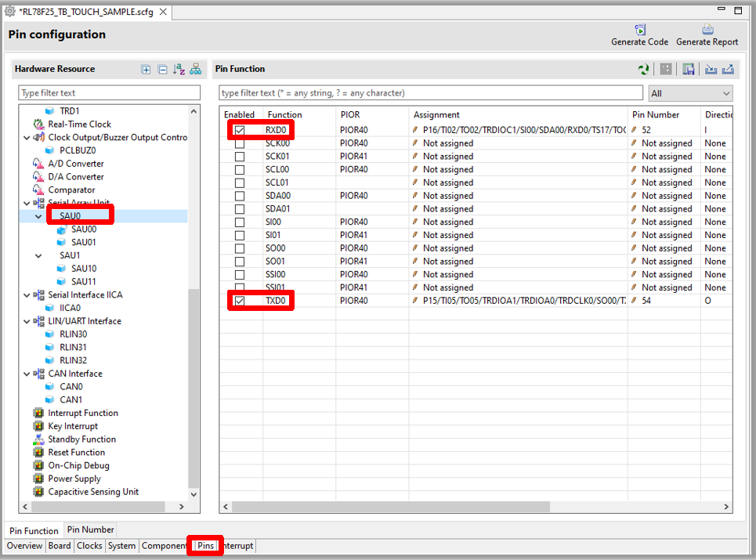Sort hardware resources alphabetically
This screenshot has height=560, width=756.
pos(179,69)
